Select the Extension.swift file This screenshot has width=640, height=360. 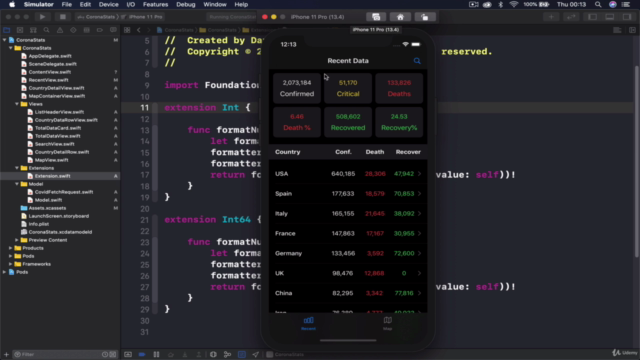(x=52, y=176)
